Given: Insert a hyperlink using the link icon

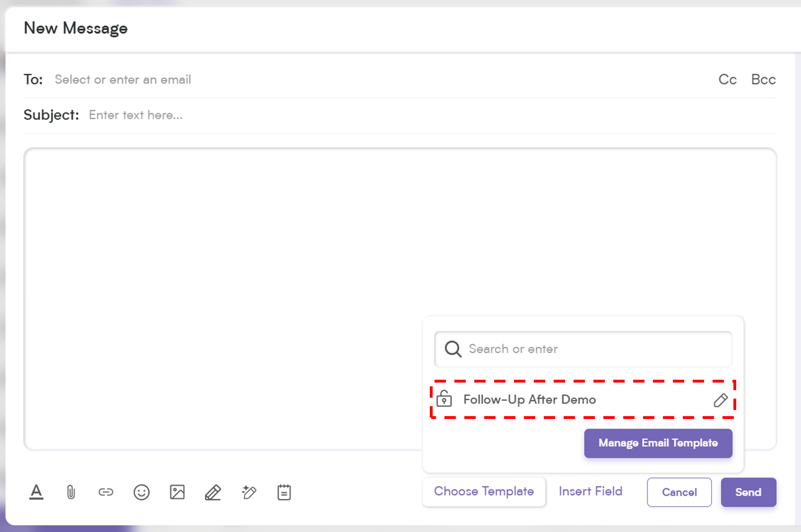Looking at the screenshot, I should [106, 492].
